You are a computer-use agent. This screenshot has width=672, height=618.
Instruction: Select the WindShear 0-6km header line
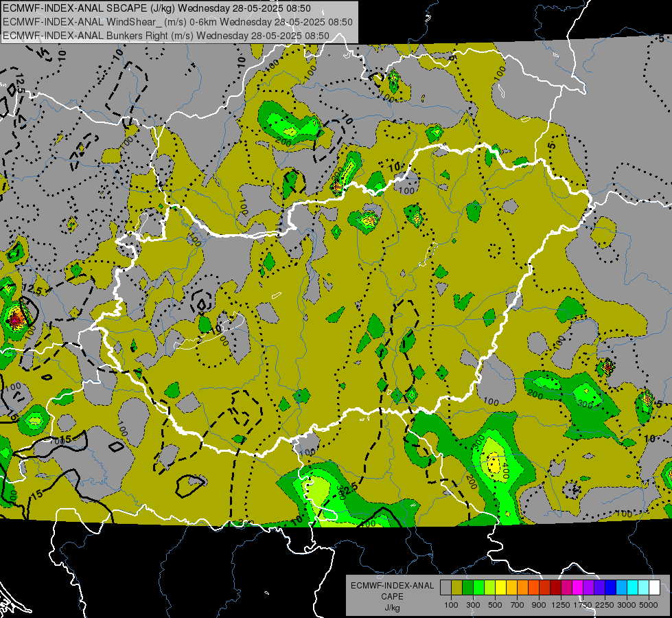tap(177, 22)
